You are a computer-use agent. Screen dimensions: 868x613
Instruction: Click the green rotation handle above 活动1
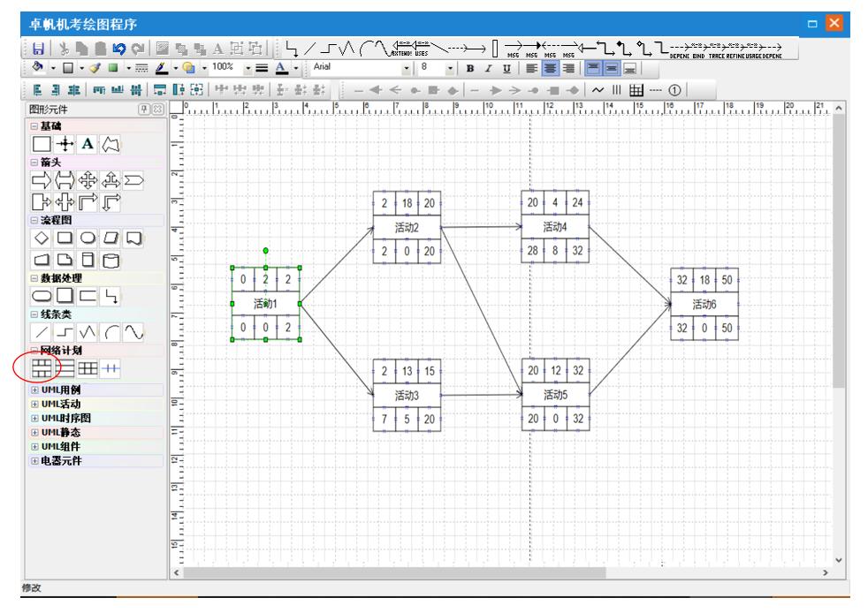(266, 251)
